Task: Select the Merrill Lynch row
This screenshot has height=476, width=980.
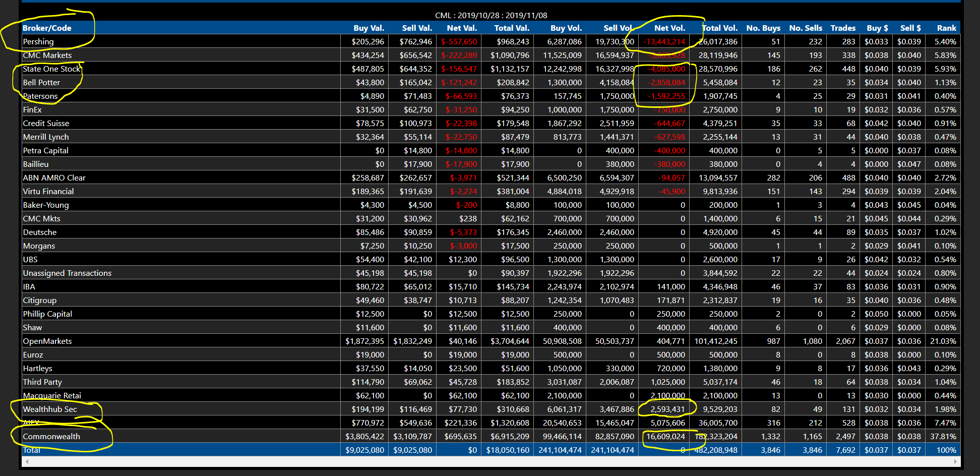Action: [x=491, y=137]
